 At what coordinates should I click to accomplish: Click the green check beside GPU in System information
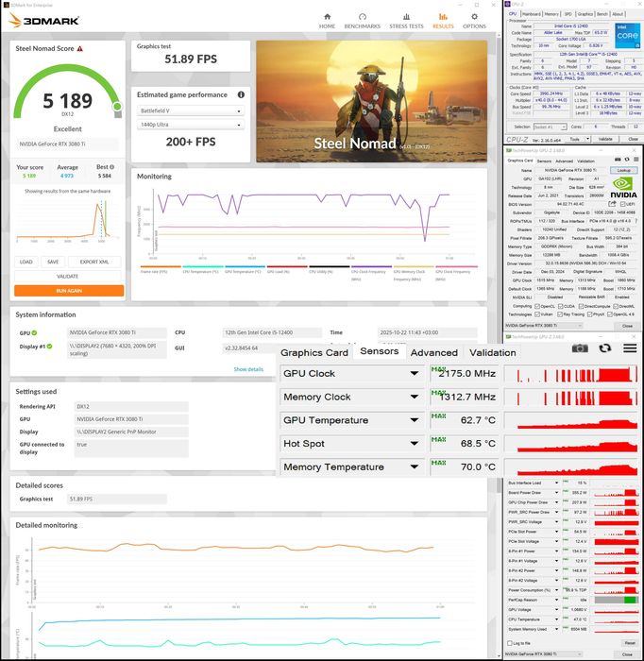coord(34,333)
